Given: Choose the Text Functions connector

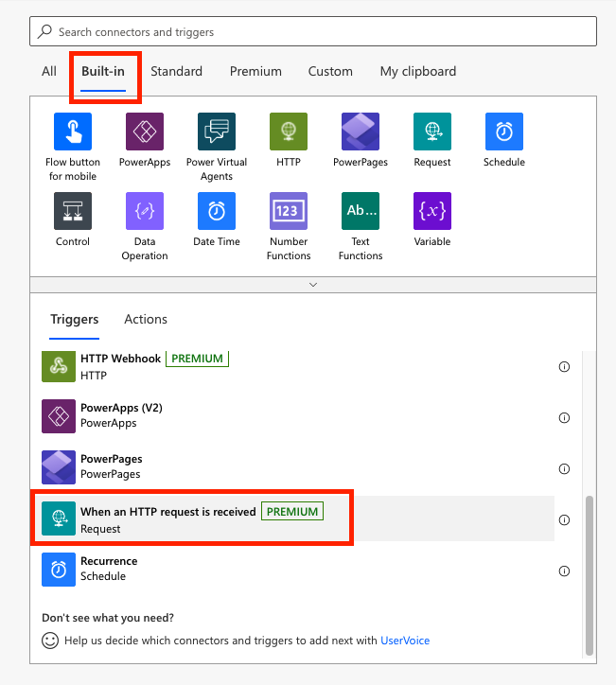Looking at the screenshot, I should pos(361,211).
